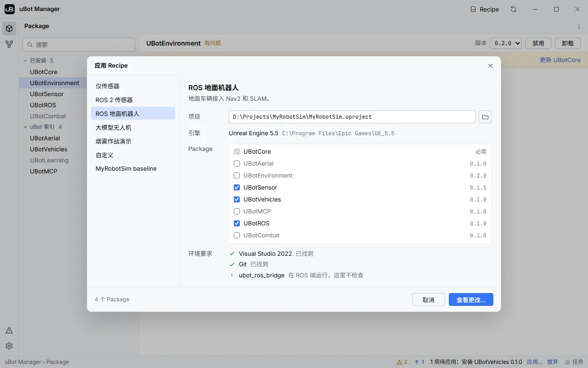Screen dimensions: 588x368
Task: Enable the UBotMCP package checkbox
Action: coord(237,211)
